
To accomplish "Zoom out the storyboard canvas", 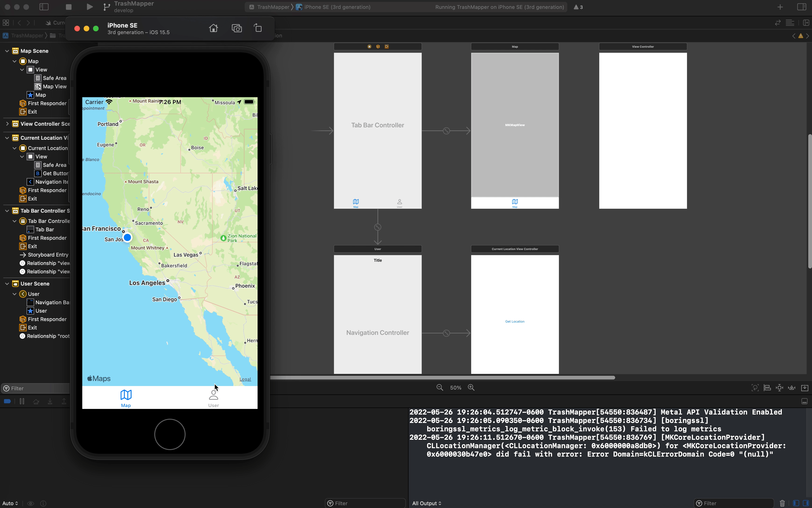I will click(x=440, y=387).
